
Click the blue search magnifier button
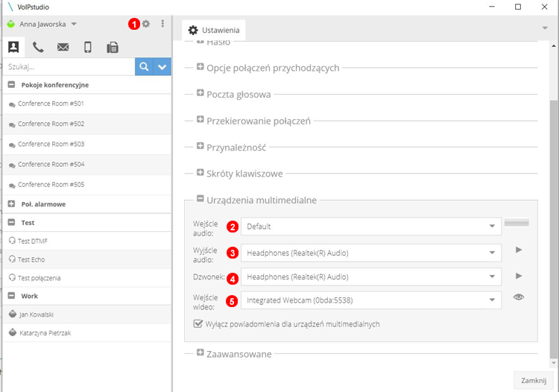[143, 66]
